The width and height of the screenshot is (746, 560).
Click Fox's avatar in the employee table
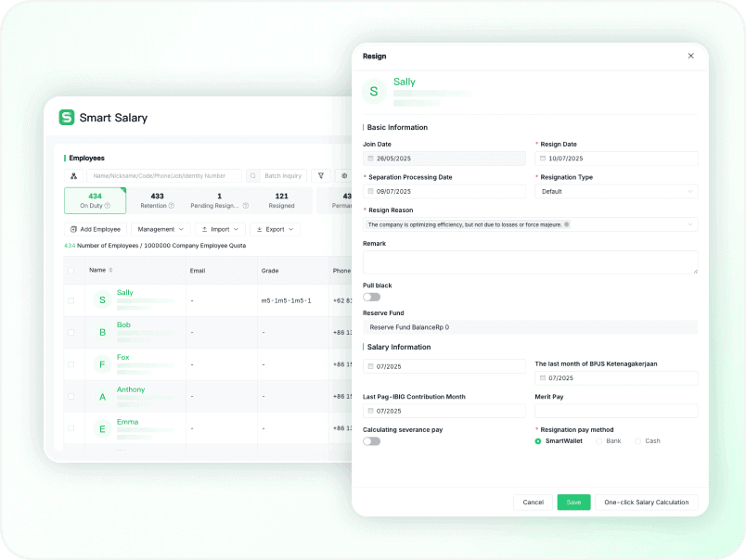(x=102, y=364)
